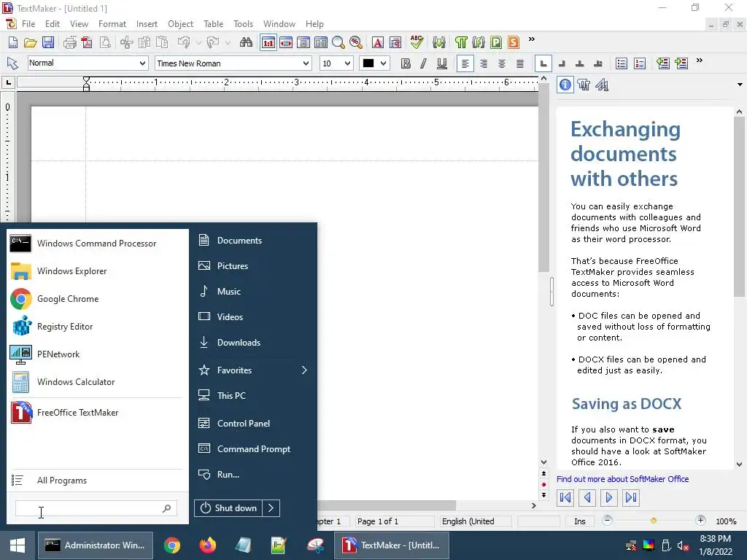Open the Table menu

coord(214,24)
